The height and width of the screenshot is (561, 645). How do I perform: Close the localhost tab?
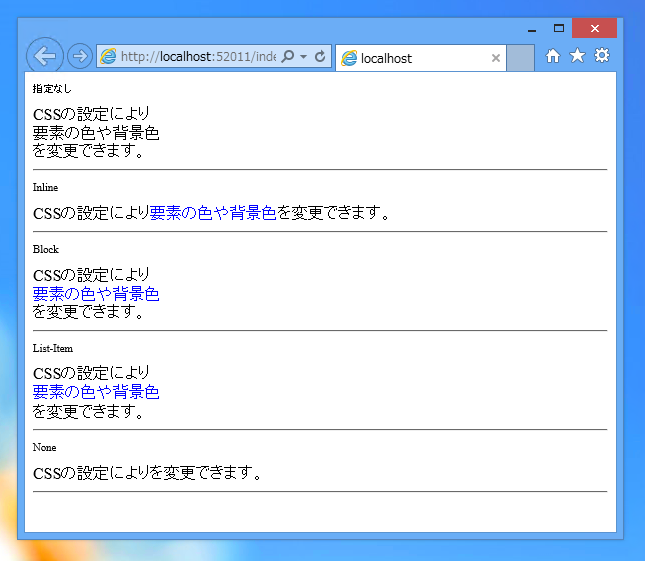496,58
